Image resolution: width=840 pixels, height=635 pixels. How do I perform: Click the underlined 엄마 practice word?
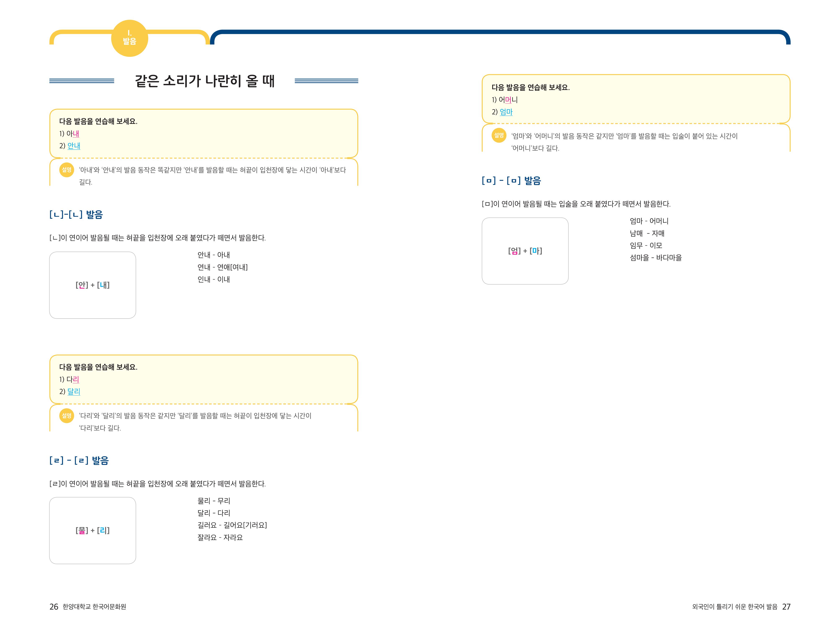pyautogui.click(x=506, y=112)
